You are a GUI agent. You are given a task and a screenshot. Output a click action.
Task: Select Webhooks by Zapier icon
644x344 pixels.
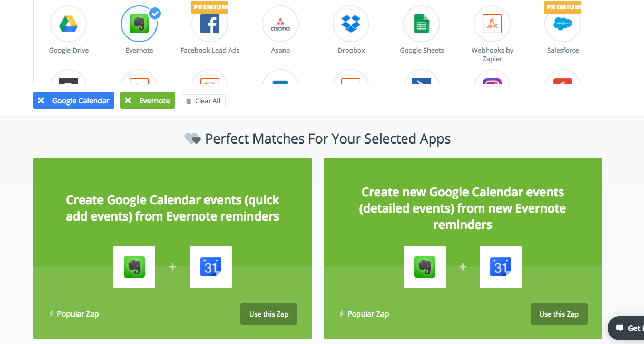coord(492,24)
